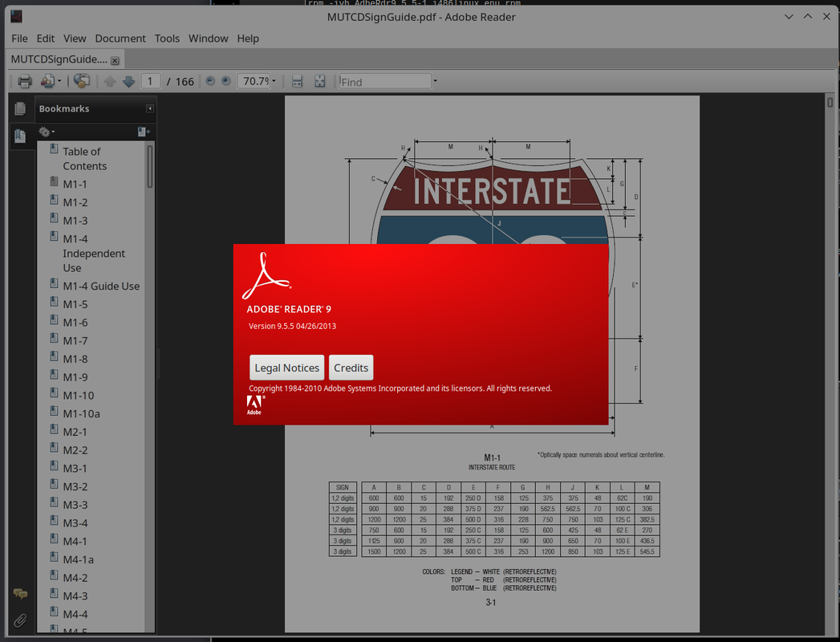Select the M1-8 bookmark
The height and width of the screenshot is (642, 840).
coord(75,359)
